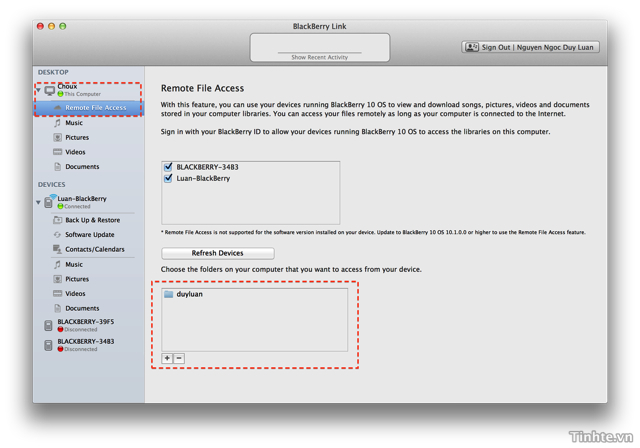The image size is (640, 448).
Task: Collapse the Choux computer tree
Action: [39, 88]
